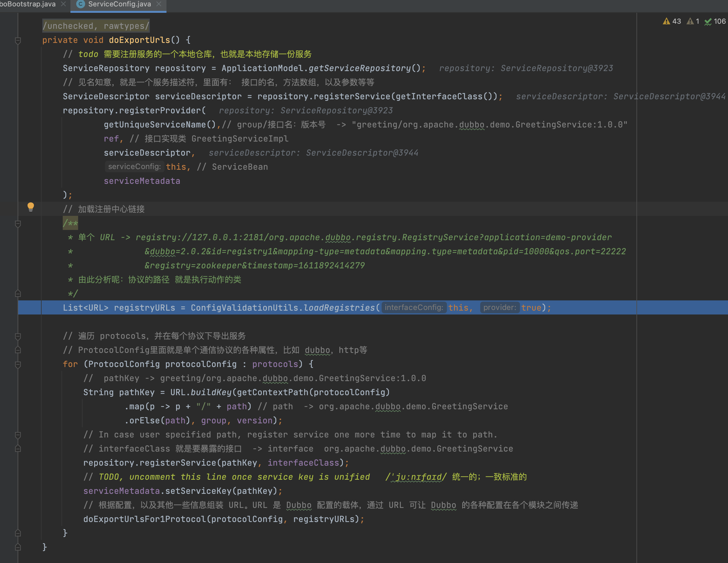The image size is (728, 563).
Task: Click the doExportUrlsFor1Protocol method call
Action: [145, 519]
